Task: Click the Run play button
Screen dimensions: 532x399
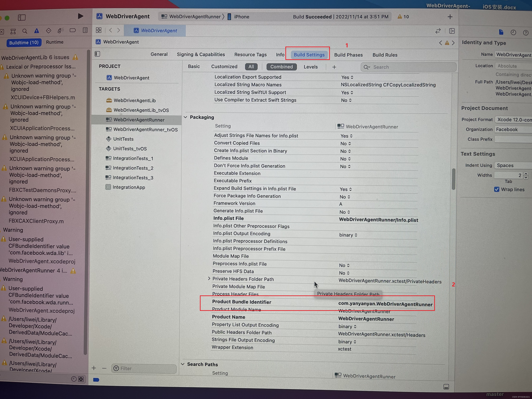Action: coord(81,16)
